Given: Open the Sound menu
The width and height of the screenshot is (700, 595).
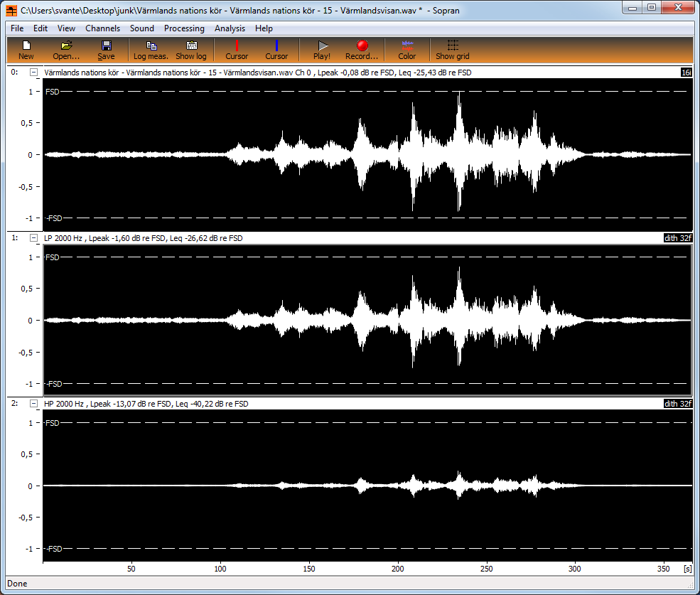Looking at the screenshot, I should pyautogui.click(x=142, y=28).
